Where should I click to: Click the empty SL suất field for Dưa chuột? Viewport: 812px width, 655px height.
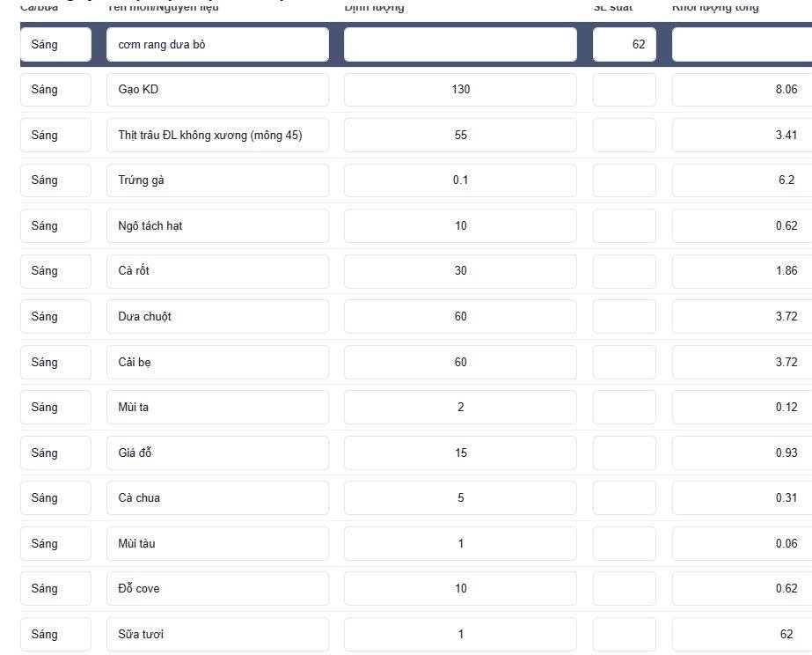click(x=625, y=317)
